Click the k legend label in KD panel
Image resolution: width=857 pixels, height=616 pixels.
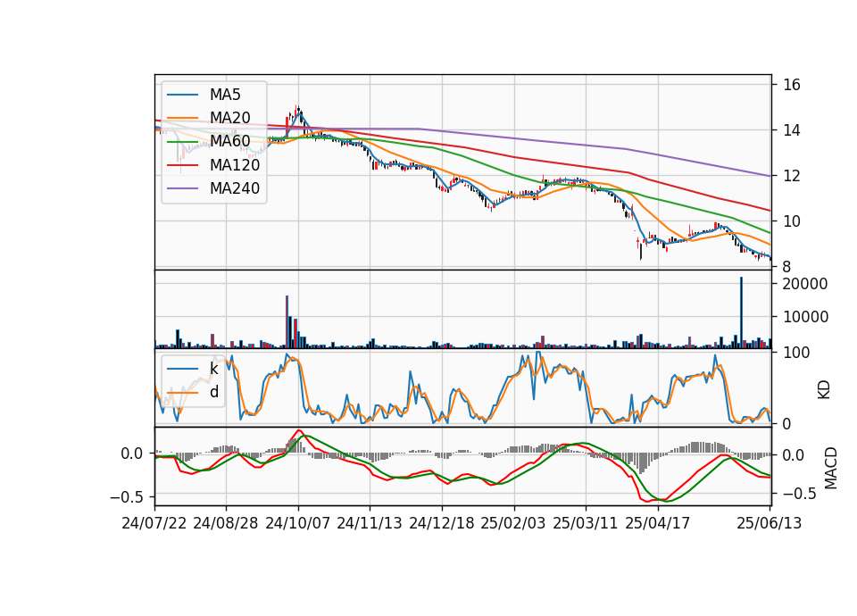point(213,369)
